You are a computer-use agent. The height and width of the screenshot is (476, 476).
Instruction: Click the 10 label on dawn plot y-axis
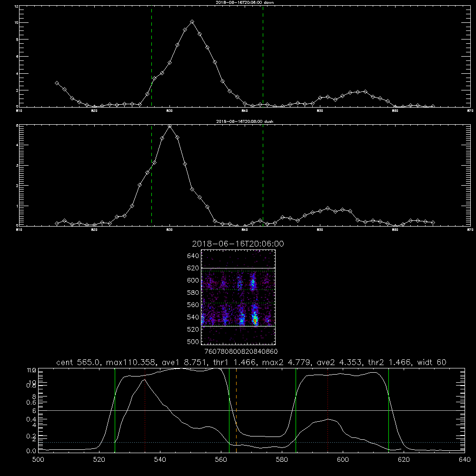[x=16, y=23]
